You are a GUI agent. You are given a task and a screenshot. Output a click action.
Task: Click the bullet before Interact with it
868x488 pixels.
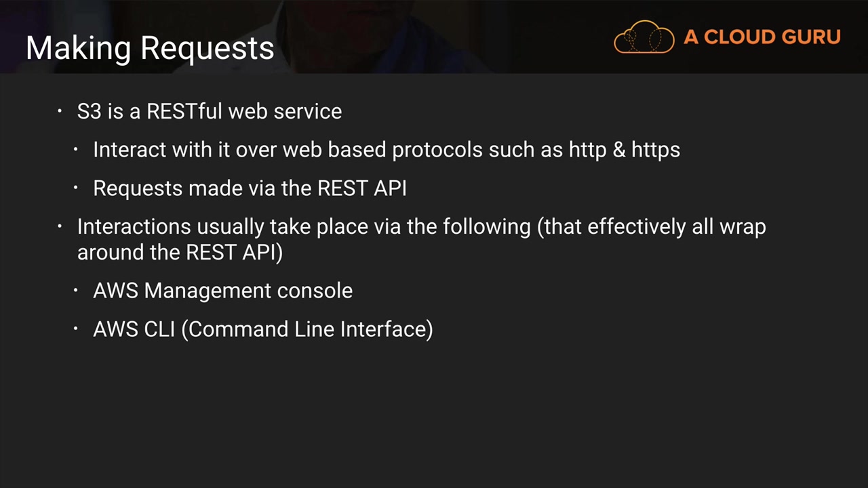coord(76,149)
